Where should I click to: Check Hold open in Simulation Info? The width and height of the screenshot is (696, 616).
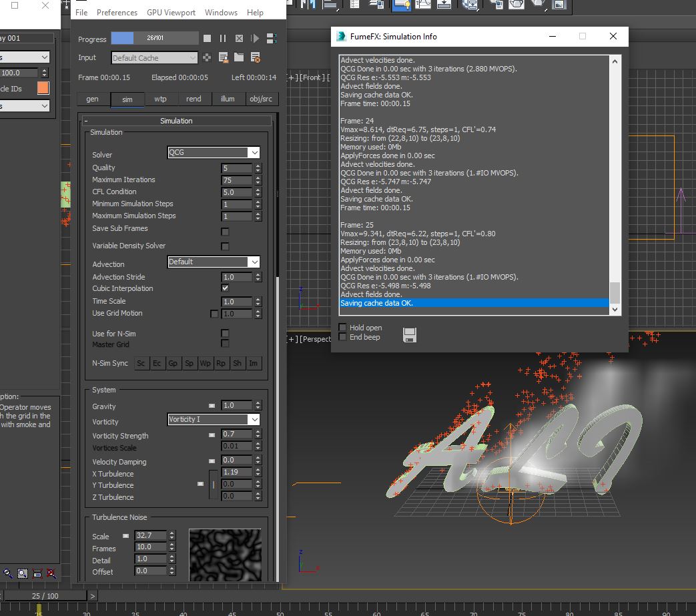(343, 327)
